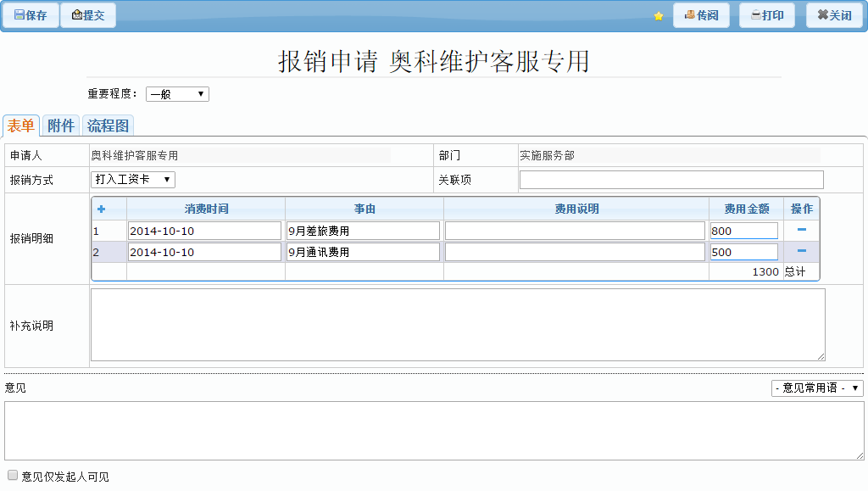Click the 补充说明 text area
Viewport: 868px width, 491px height.
tap(457, 324)
